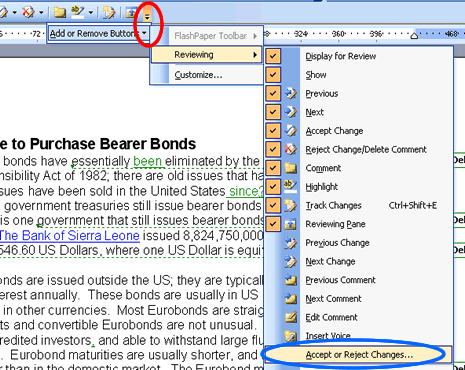Click the tracked insertion word 'been'
The image size is (465, 370).
click(148, 161)
